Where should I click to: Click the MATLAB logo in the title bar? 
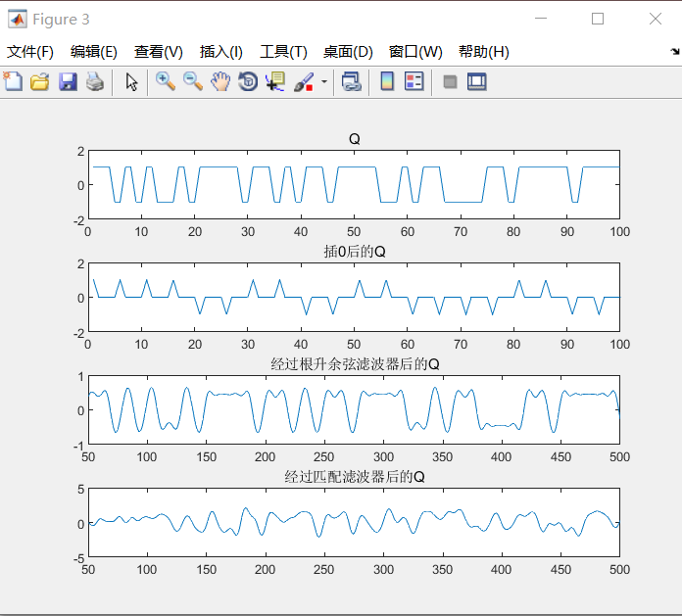click(x=18, y=20)
